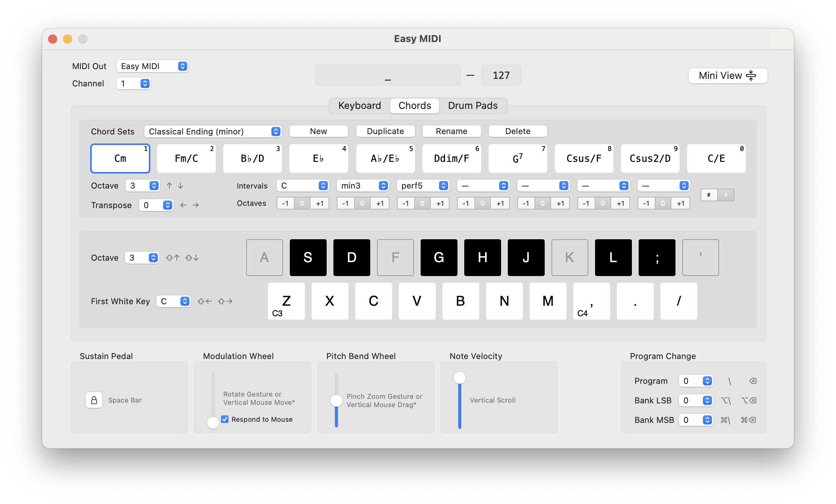Uncheck Respond to Mouse for Modulation Wheel
The image size is (836, 504).
[x=225, y=419]
